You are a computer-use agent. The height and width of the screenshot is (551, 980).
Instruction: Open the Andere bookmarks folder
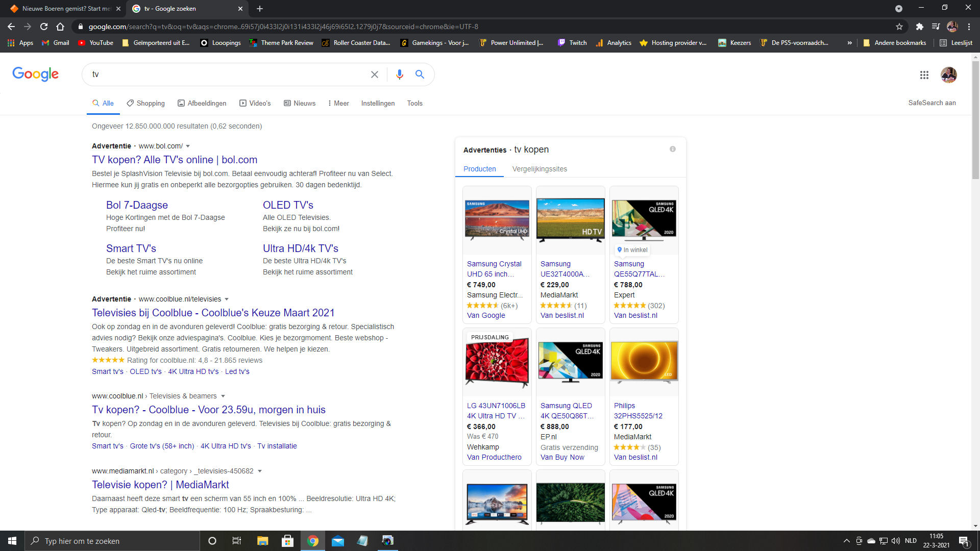(894, 43)
